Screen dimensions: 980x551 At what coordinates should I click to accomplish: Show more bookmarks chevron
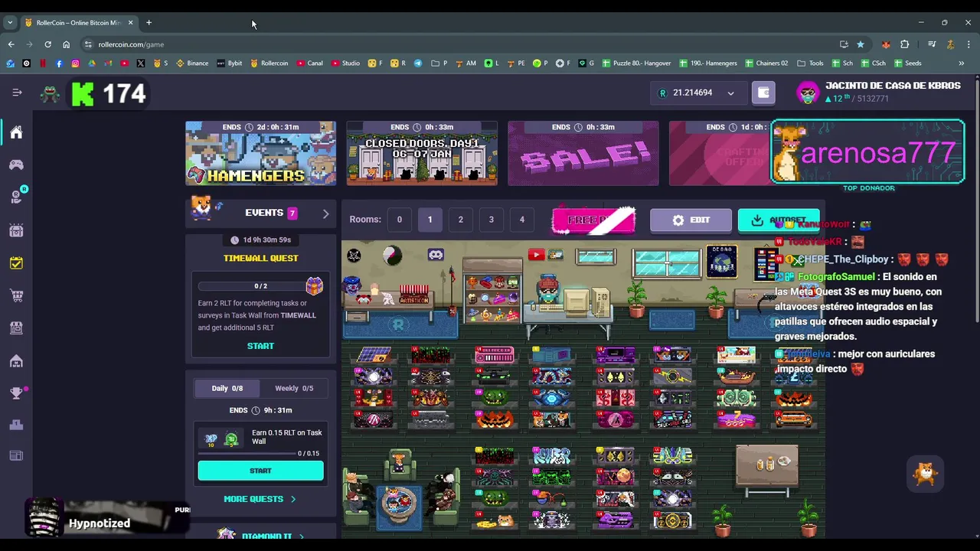tap(962, 63)
